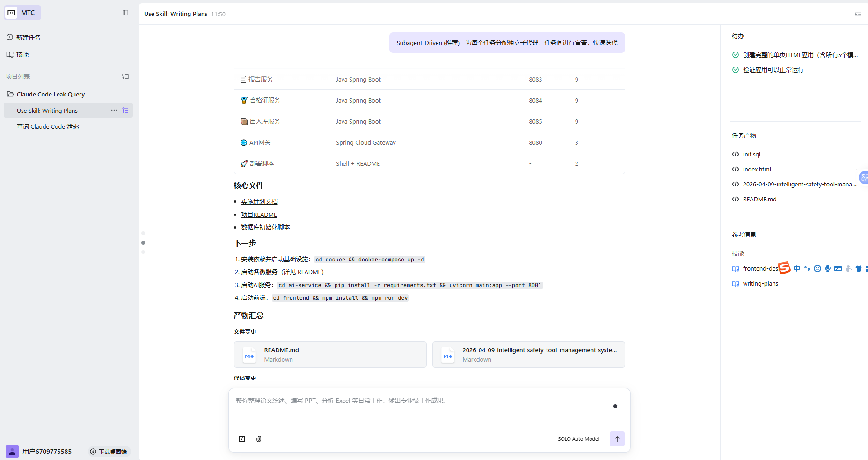Viewport: 868px width, 460px height.
Task: Open more options for Use Skill: Writing Plans
Action: [114, 111]
